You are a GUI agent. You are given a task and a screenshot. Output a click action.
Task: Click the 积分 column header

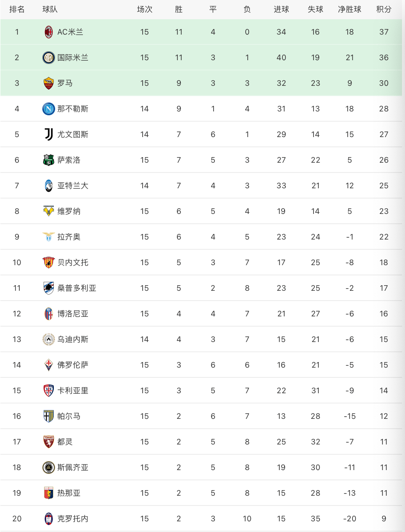(384, 9)
